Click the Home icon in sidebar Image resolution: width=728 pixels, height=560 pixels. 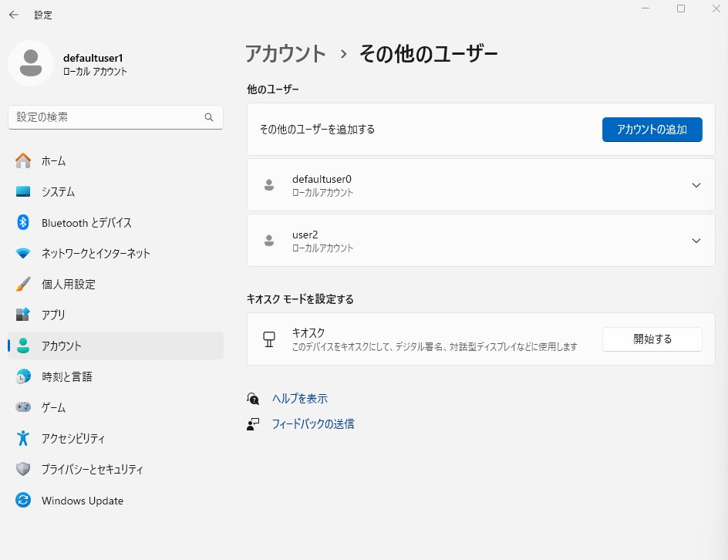23,160
